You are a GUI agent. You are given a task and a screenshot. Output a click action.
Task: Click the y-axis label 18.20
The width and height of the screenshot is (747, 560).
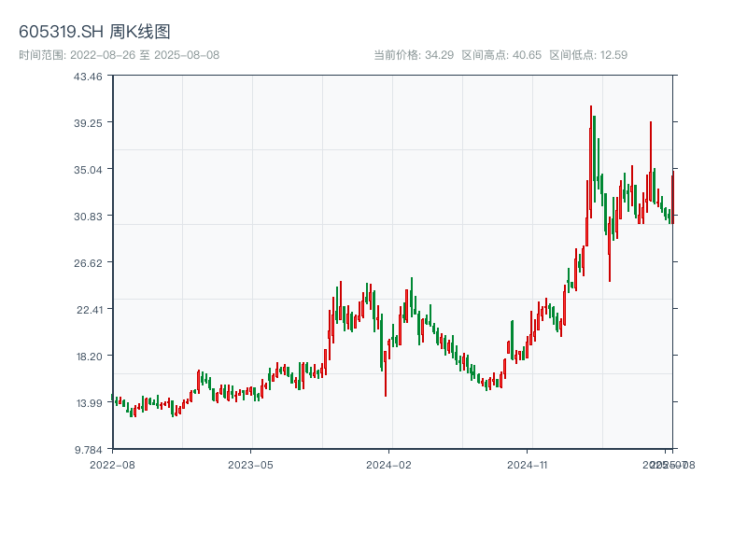[x=90, y=357]
